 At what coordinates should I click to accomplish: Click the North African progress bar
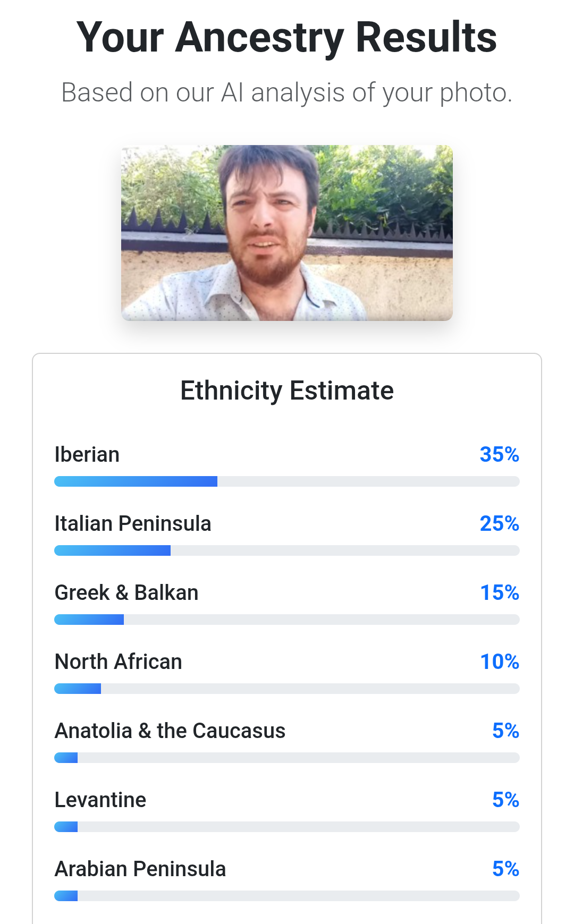287,689
